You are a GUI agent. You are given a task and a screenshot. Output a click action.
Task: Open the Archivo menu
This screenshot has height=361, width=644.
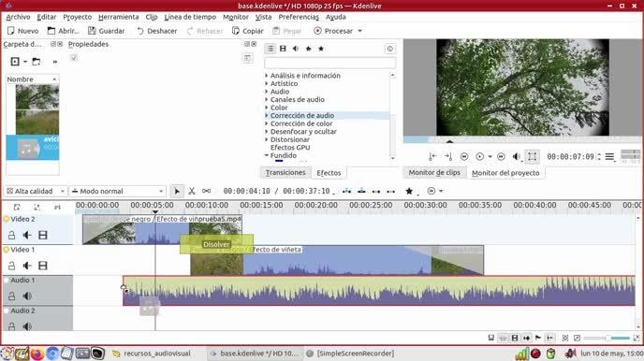point(18,17)
